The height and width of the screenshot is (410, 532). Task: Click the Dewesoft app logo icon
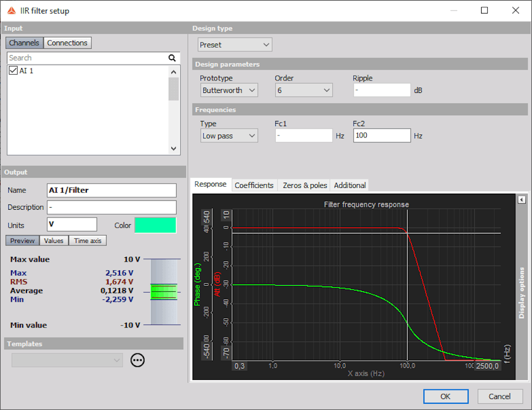tap(11, 11)
